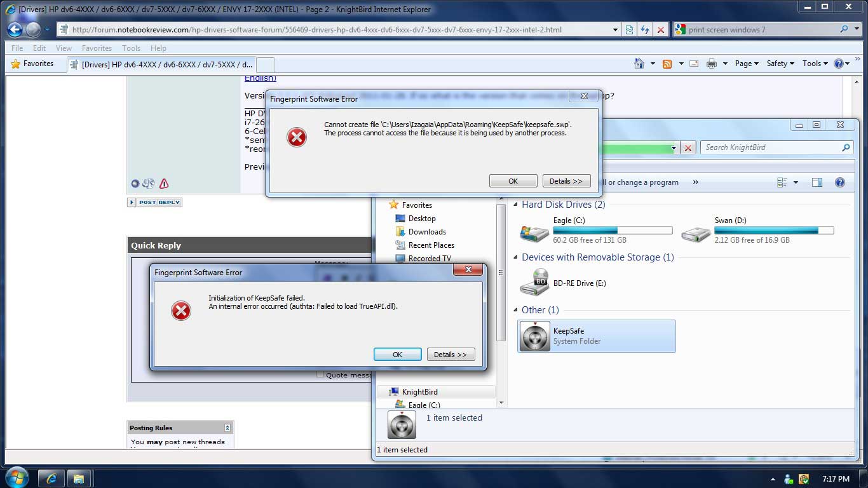Open the Edit menu
This screenshot has height=488, width=868.
pos(39,48)
